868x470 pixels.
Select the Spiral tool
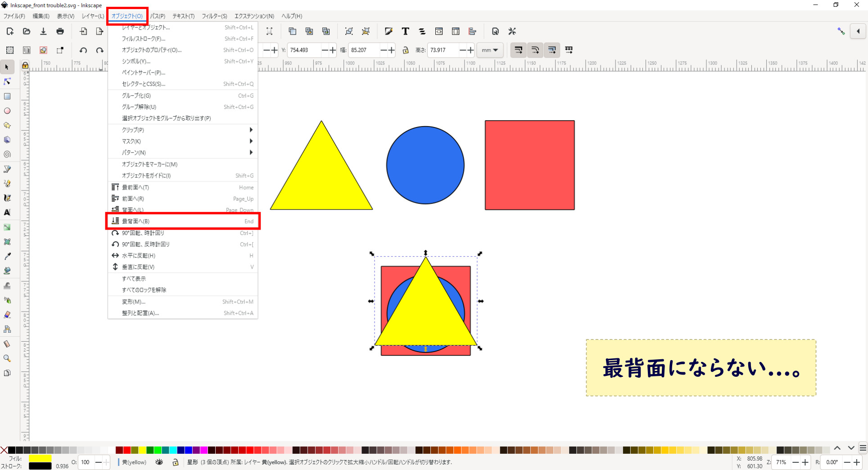click(7, 154)
